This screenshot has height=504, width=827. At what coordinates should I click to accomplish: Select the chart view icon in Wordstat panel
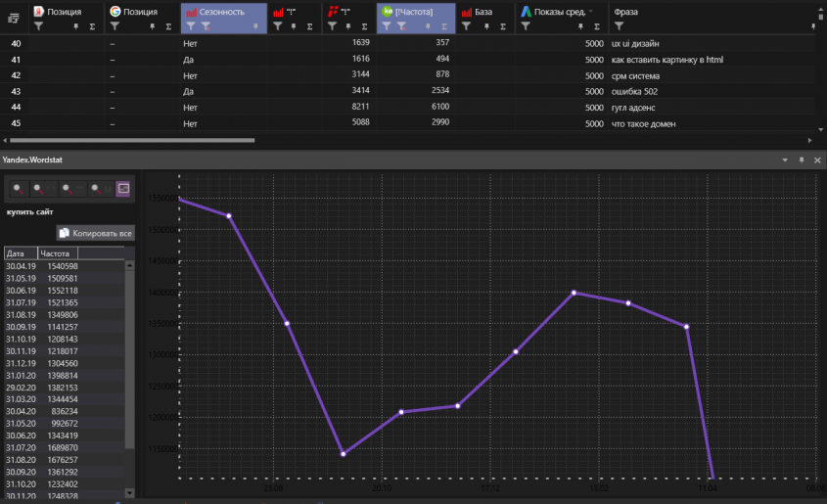click(x=123, y=189)
